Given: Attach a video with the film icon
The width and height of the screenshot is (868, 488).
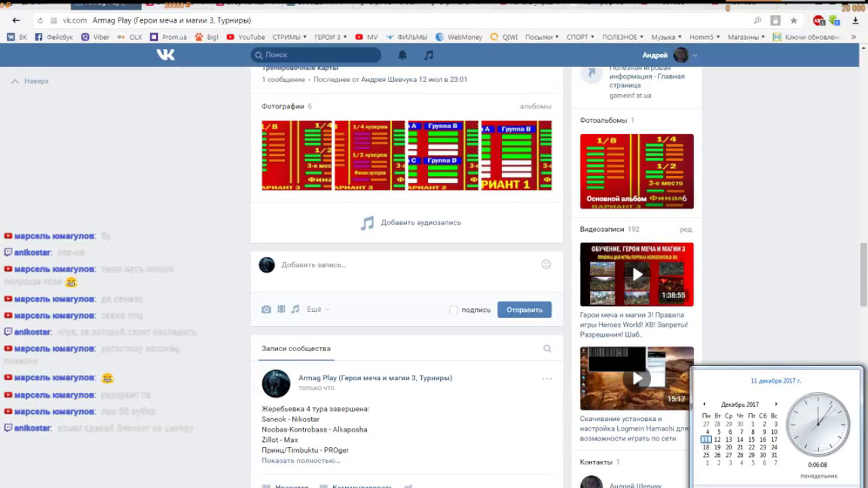Looking at the screenshot, I should (281, 309).
